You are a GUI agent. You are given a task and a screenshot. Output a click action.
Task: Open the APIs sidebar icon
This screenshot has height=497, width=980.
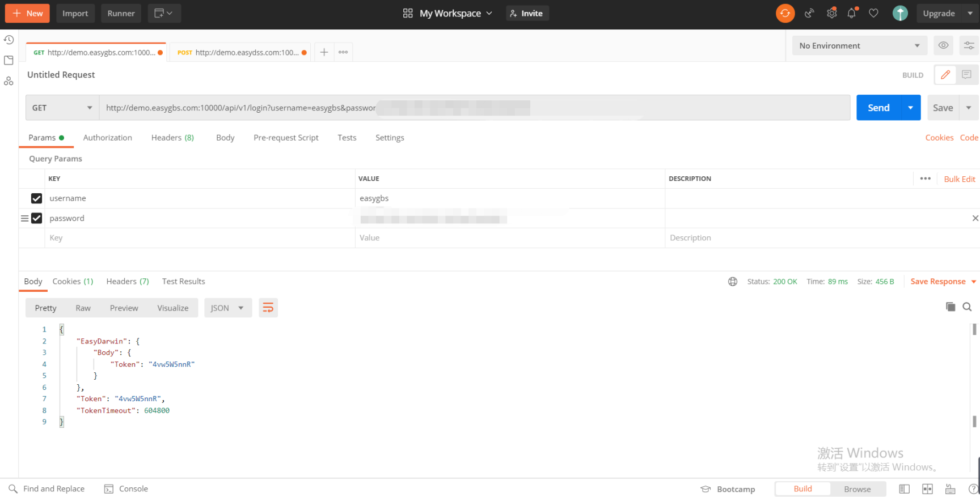click(9, 81)
